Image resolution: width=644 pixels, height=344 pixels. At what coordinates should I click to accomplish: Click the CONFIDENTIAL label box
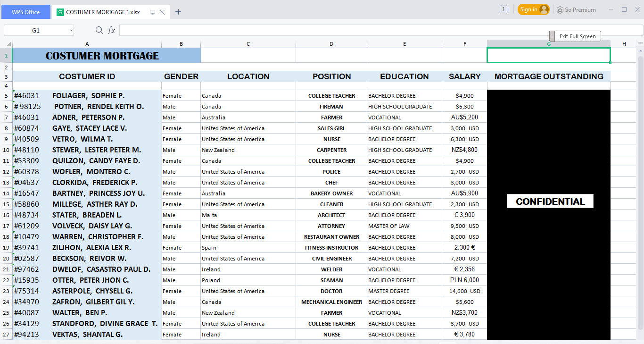550,201
